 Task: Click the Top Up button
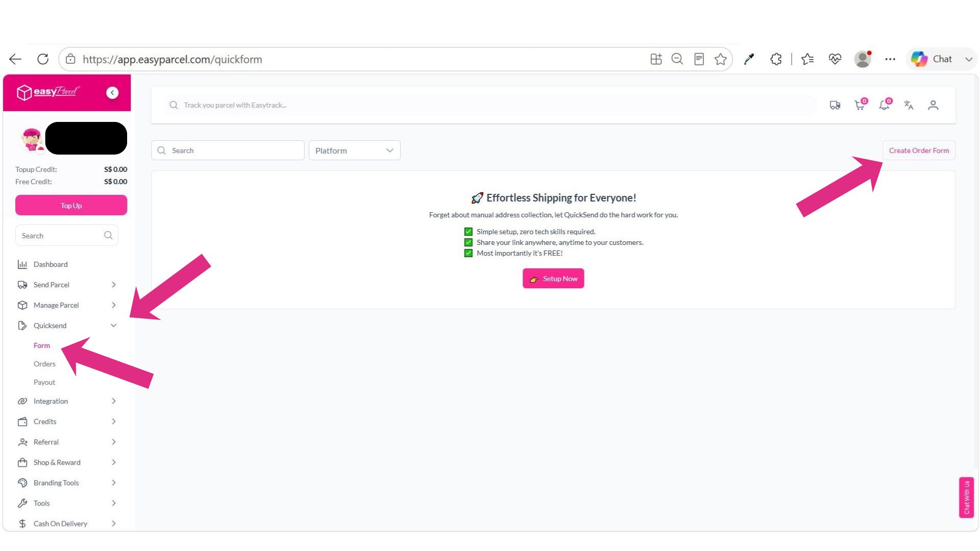[x=71, y=205]
